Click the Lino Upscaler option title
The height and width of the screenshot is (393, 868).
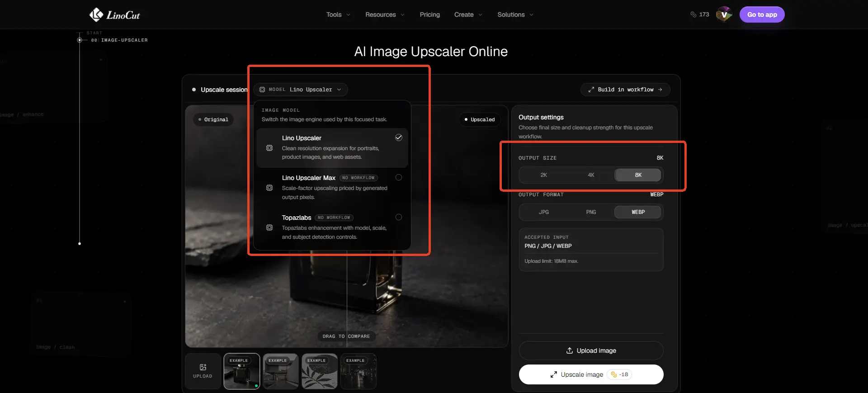click(x=302, y=138)
